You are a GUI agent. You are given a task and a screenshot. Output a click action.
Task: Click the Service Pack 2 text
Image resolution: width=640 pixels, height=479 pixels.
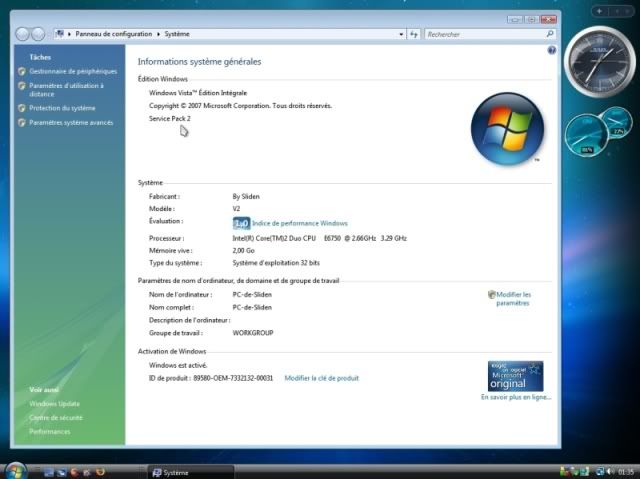[x=169, y=119]
